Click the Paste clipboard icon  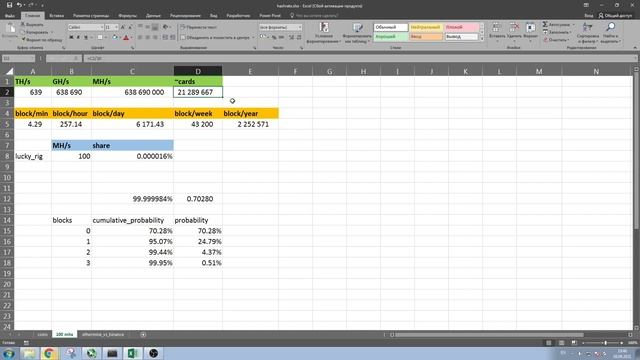point(10,29)
